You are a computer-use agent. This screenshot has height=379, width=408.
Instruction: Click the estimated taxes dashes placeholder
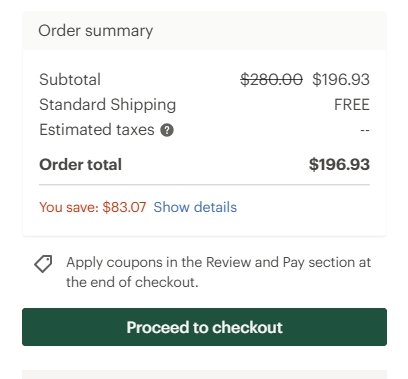(x=365, y=130)
